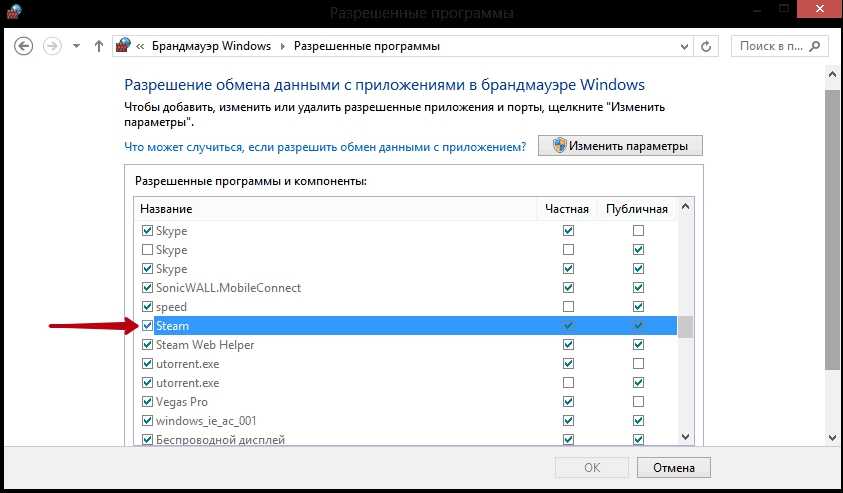The height and width of the screenshot is (493, 843).
Task: Click the programs list vertical scrollbar thumb
Action: [686, 326]
